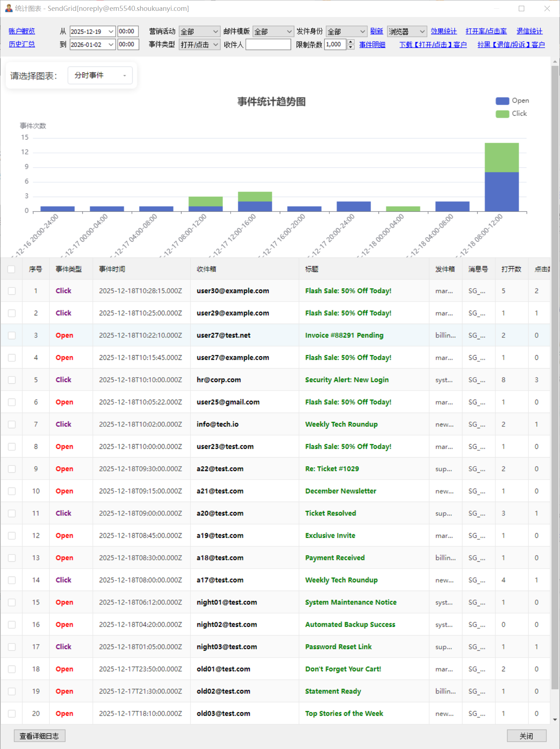
Task: Expand the 浏览器 dropdown
Action: (x=422, y=31)
